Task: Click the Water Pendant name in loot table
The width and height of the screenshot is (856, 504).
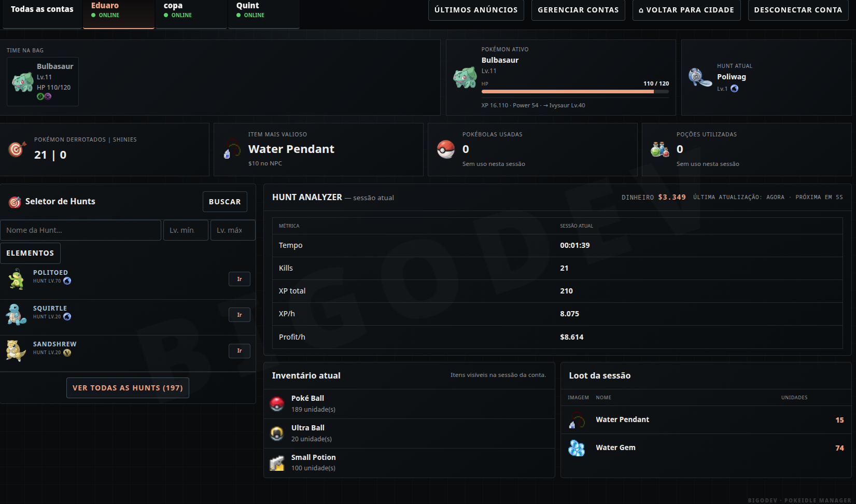Action: pyautogui.click(x=622, y=419)
